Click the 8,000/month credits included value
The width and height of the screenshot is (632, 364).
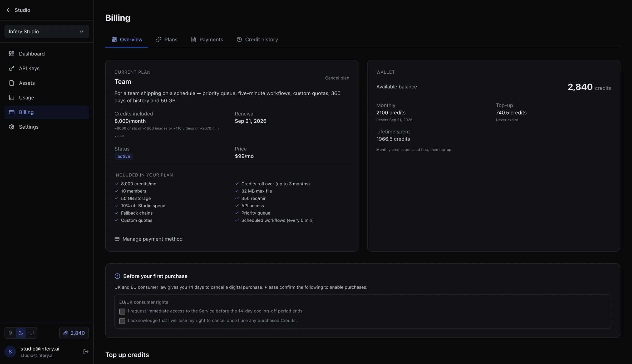[x=130, y=121]
